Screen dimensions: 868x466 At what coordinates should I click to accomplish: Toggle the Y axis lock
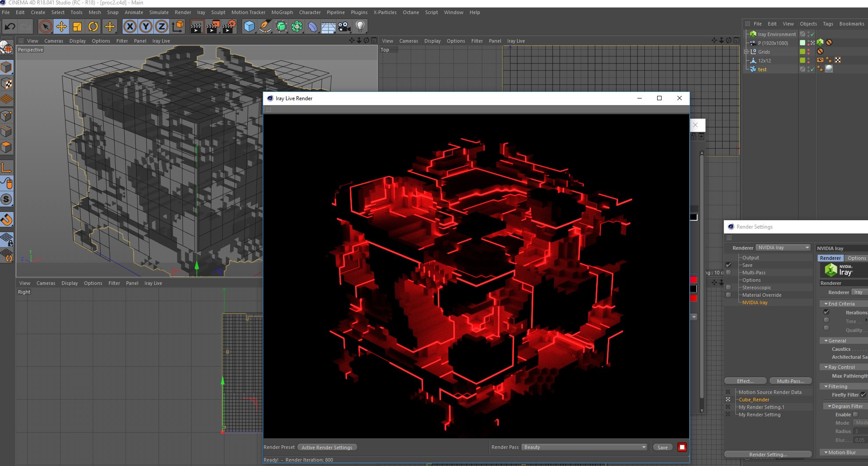[x=146, y=27]
